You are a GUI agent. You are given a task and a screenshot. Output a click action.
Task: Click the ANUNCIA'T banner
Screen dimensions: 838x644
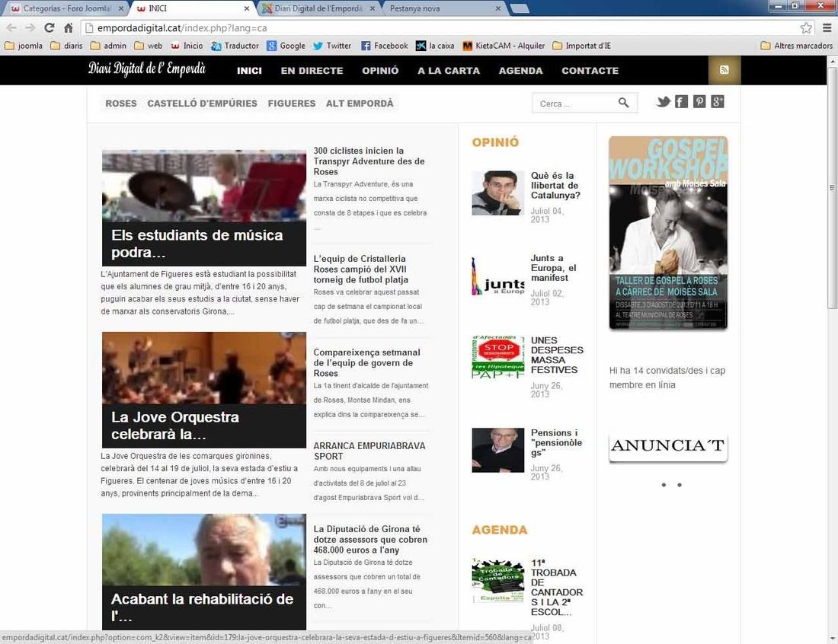pyautogui.click(x=668, y=446)
